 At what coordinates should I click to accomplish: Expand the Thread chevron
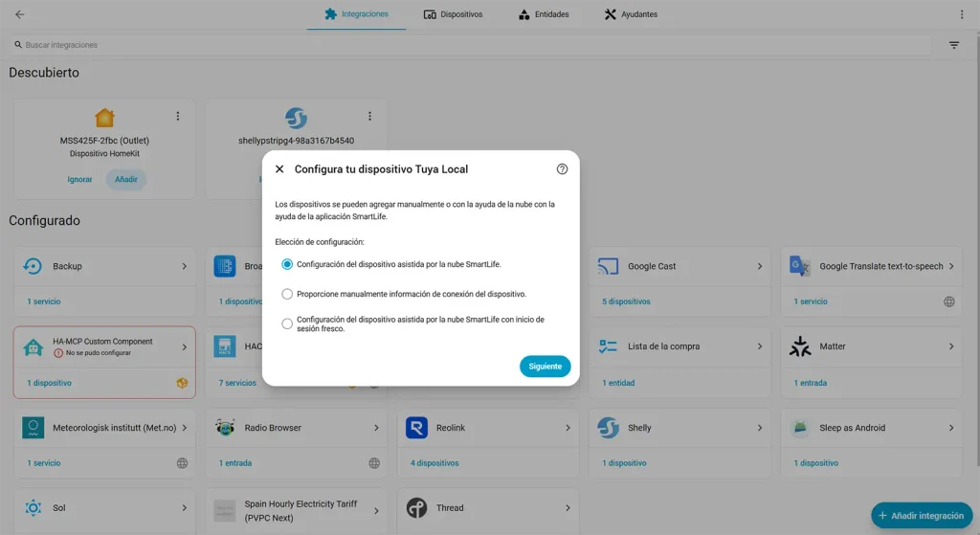coord(568,508)
